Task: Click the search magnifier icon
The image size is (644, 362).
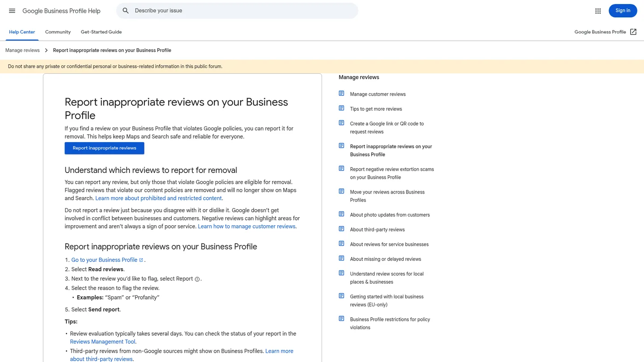Action: (126, 11)
